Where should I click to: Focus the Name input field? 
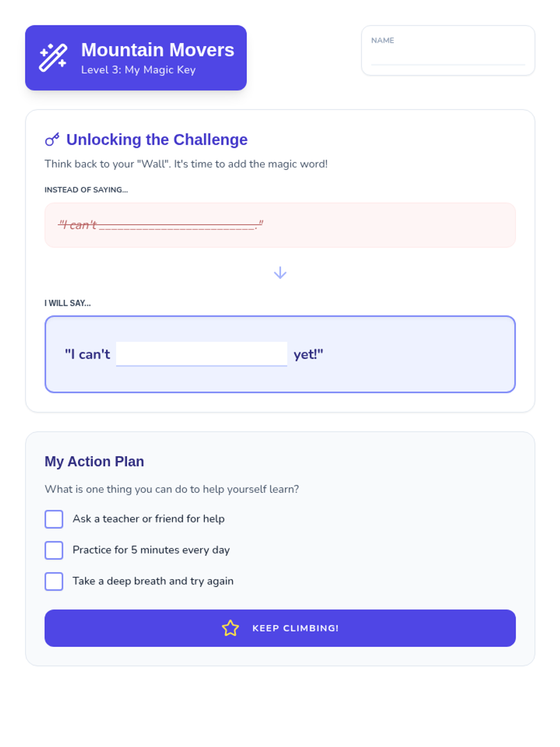[448, 57]
